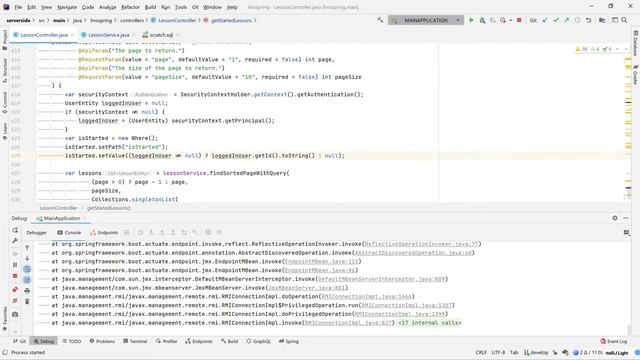This screenshot has width=640, height=360.
Task: Open Project Structure icon in toolbar
Action: (602, 20)
